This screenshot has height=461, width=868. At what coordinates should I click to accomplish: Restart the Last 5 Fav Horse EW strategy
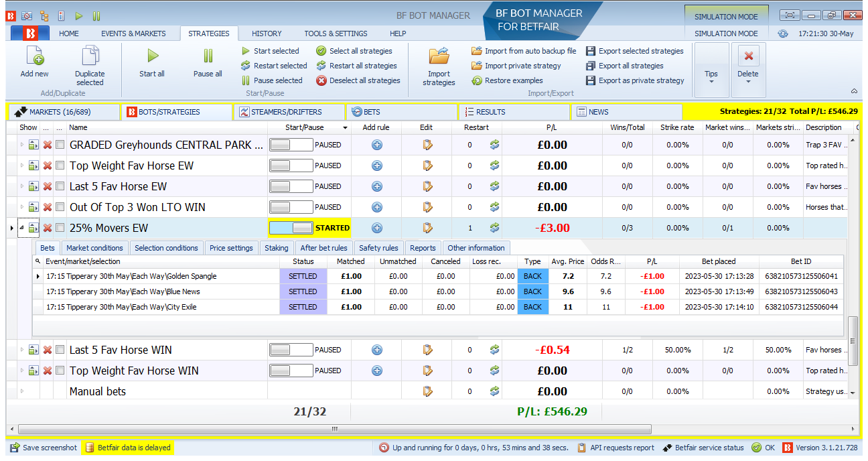click(494, 186)
